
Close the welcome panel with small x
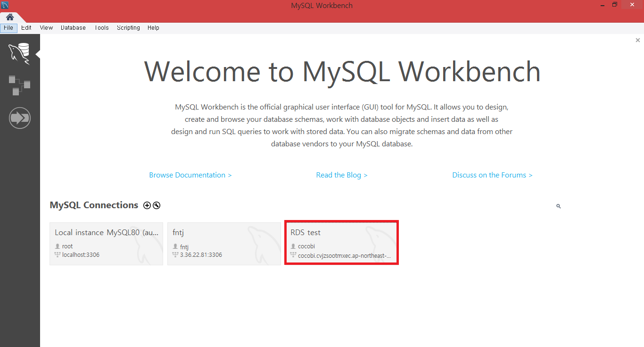pos(638,41)
